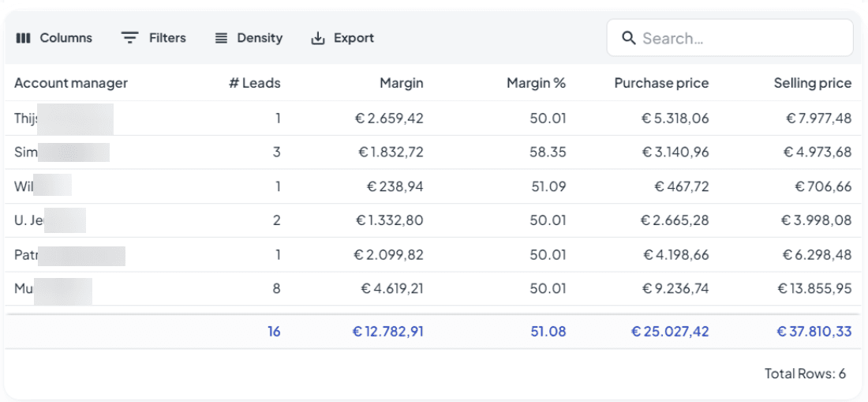Click the magnifying glass search icon
Screen dimensions: 868x402
[x=629, y=38]
